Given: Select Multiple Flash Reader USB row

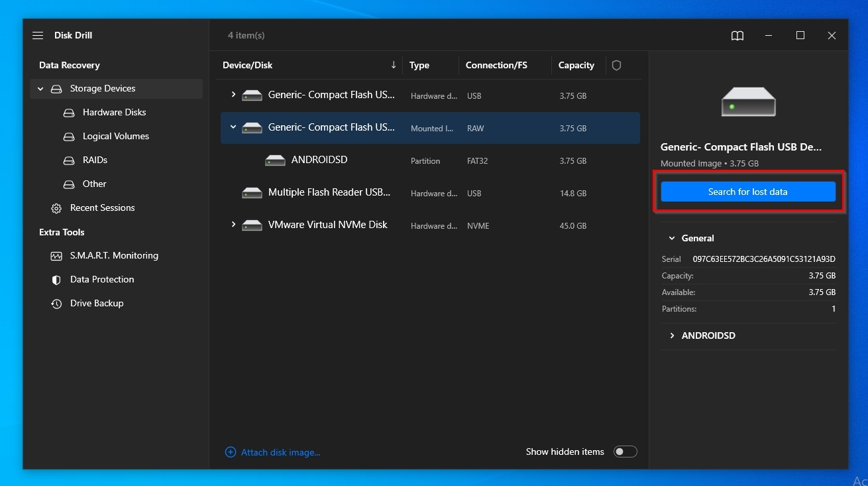Looking at the screenshot, I should (430, 193).
